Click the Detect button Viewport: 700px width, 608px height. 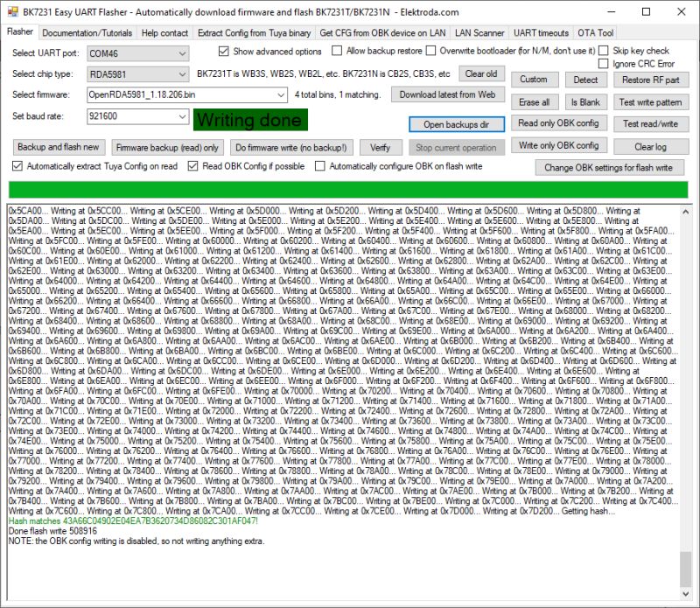coord(585,80)
